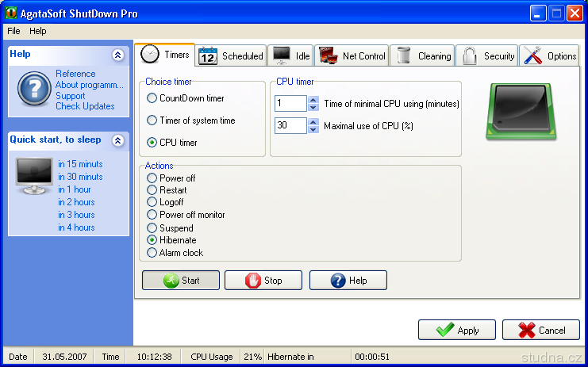Decrease Time of minimal CPU using minutes
588x367 pixels.
[x=313, y=108]
